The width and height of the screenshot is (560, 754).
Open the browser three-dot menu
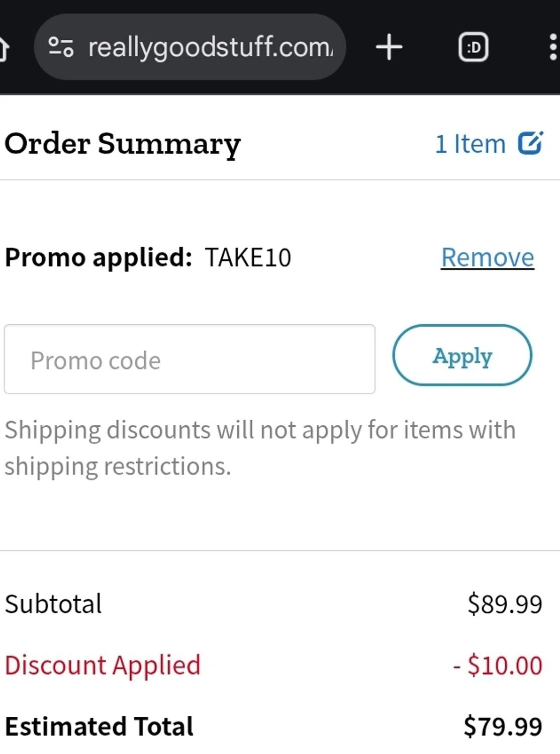(x=552, y=47)
